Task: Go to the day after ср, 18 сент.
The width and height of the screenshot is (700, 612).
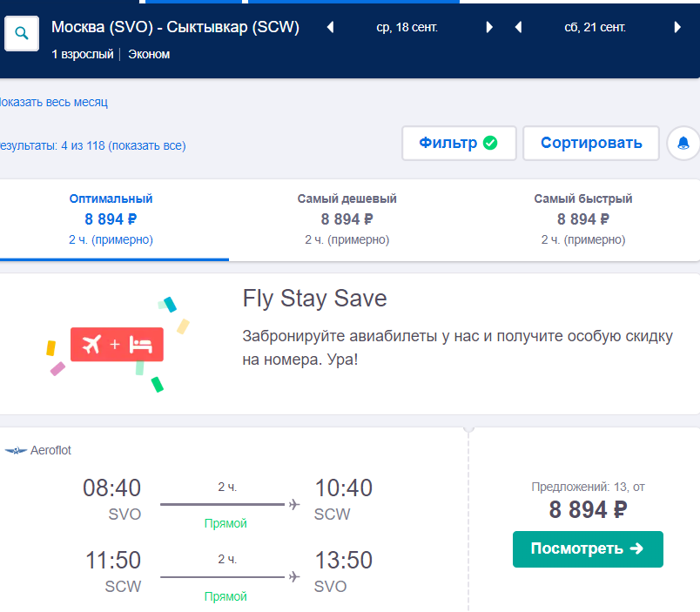Action: [489, 28]
